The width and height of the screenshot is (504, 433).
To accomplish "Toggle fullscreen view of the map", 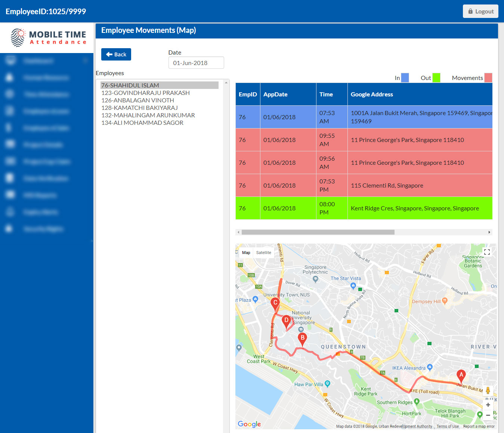I will pyautogui.click(x=487, y=252).
